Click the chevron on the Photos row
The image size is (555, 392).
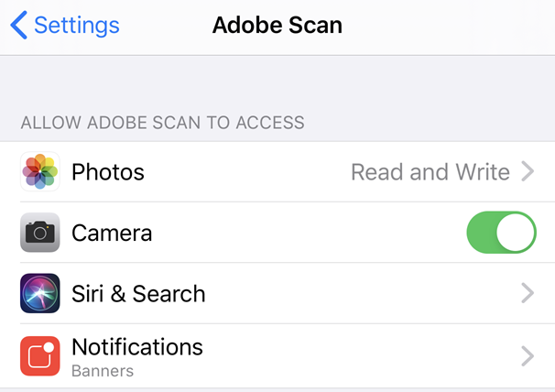528,171
